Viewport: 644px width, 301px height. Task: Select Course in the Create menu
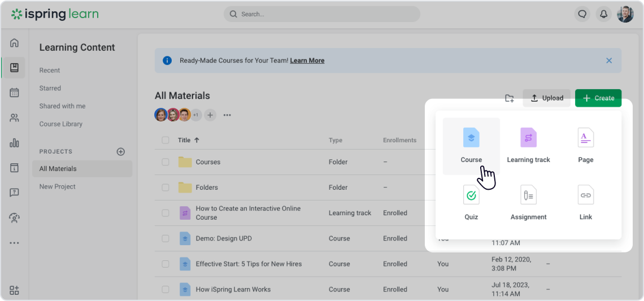[x=471, y=146]
